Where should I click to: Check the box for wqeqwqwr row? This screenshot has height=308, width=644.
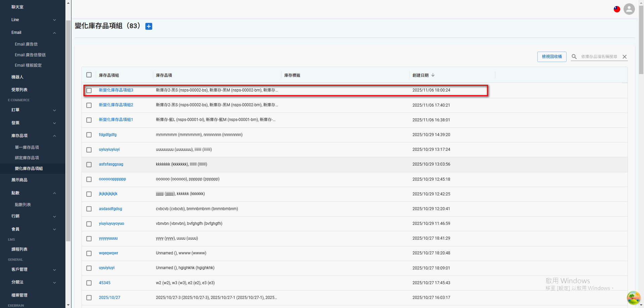point(89,253)
